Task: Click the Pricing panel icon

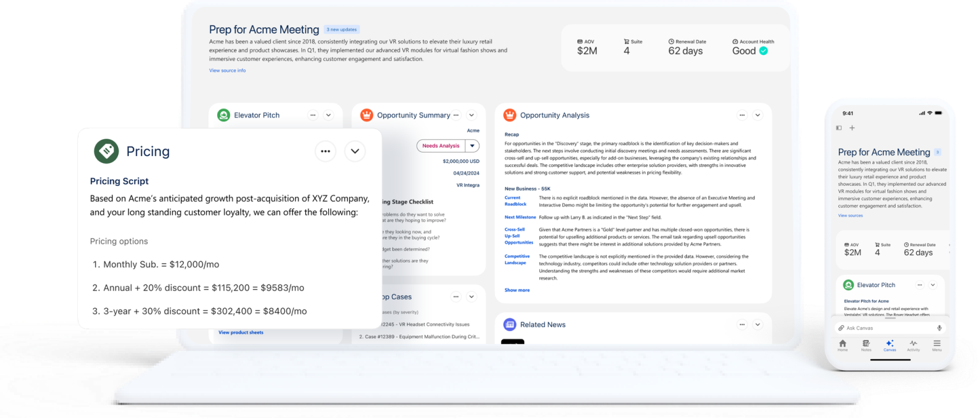Action: coord(106,151)
